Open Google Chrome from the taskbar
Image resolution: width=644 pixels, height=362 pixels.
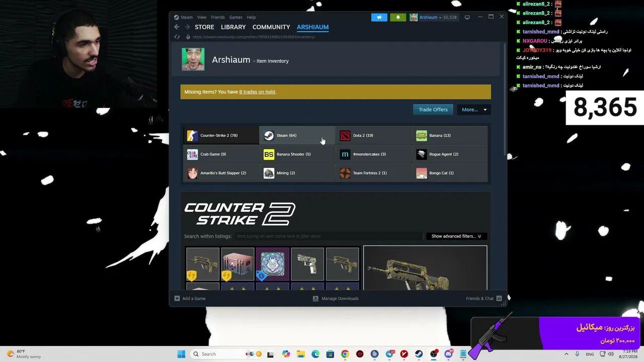click(x=345, y=354)
